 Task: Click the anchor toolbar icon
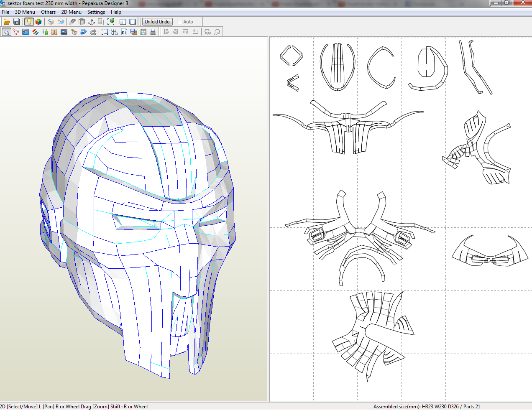click(x=92, y=22)
